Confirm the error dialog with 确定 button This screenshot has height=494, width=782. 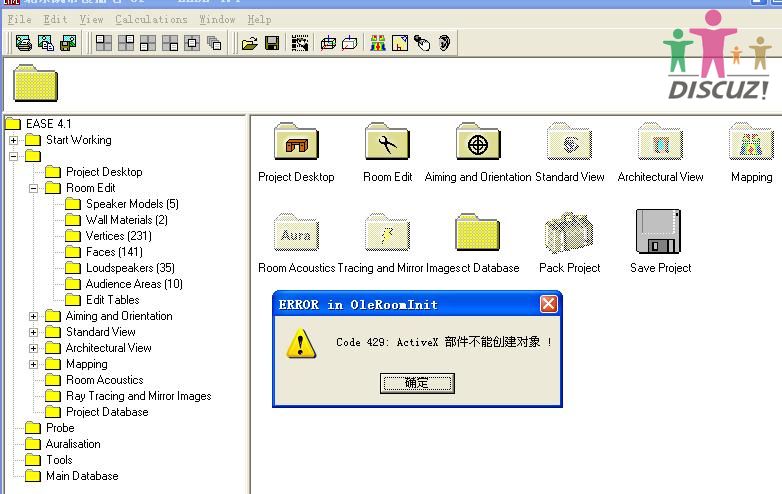point(417,383)
